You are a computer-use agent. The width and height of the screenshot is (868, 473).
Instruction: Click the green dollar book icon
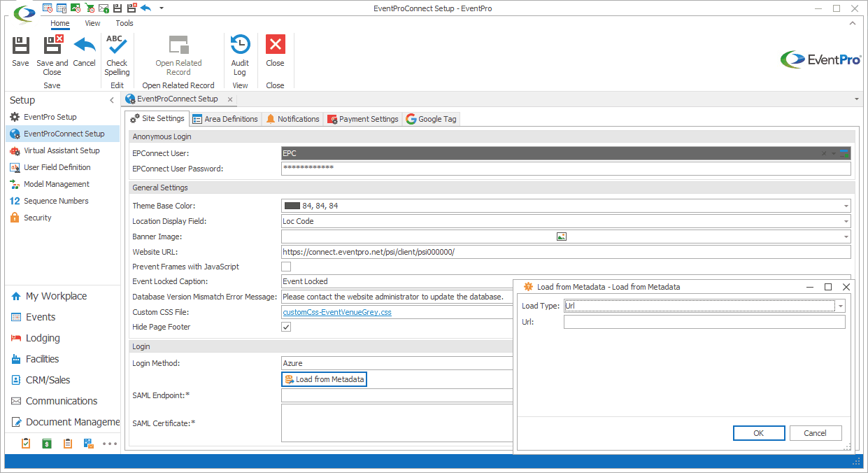tap(47, 443)
